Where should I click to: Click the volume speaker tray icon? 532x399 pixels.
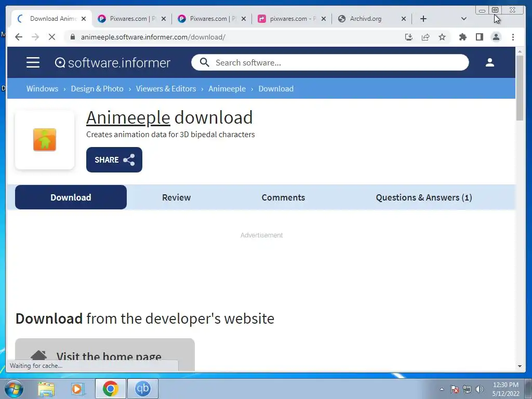tap(479, 389)
